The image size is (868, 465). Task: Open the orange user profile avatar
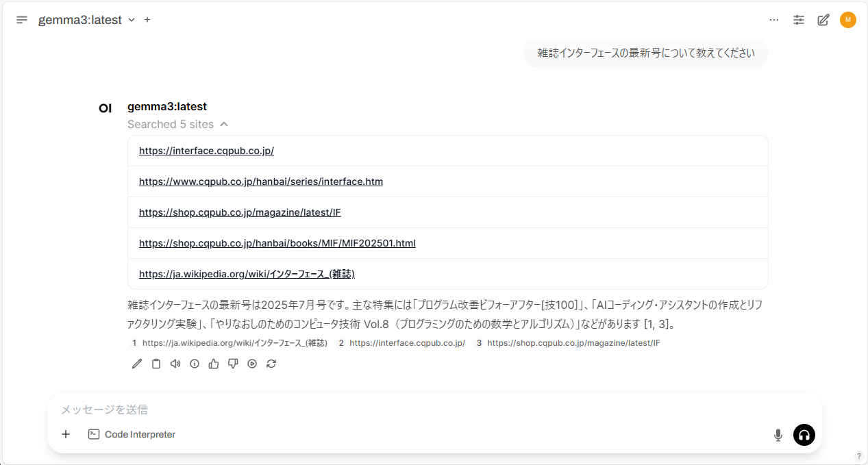[848, 20]
